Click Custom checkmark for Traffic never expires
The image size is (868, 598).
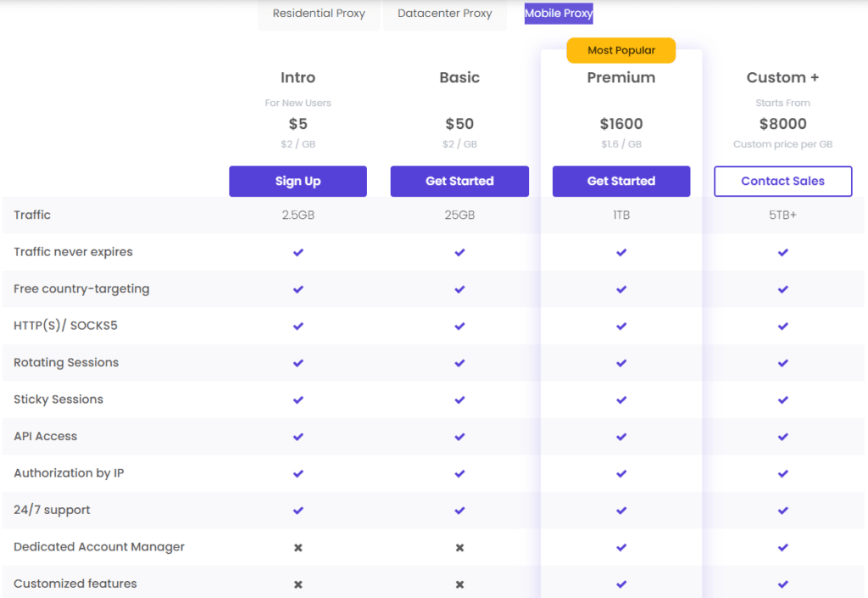tap(782, 253)
